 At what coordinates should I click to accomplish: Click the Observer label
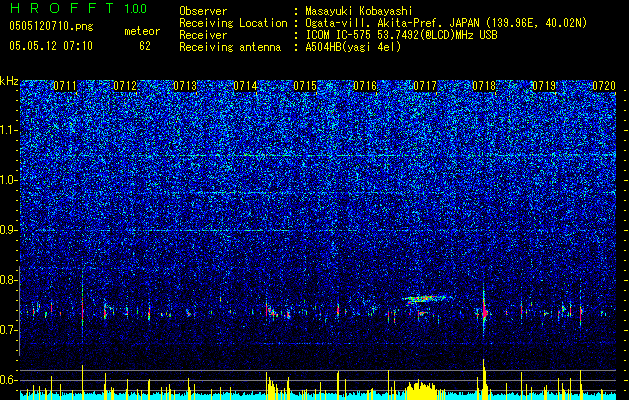point(203,12)
